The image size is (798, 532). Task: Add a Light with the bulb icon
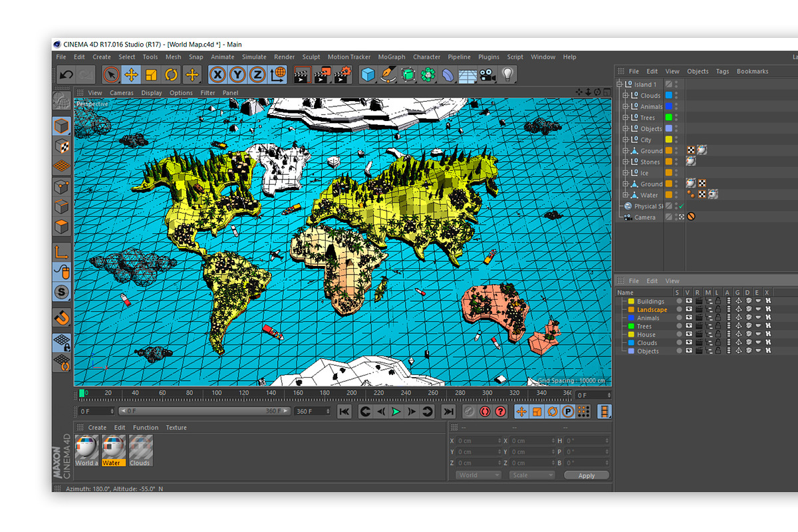(x=508, y=74)
